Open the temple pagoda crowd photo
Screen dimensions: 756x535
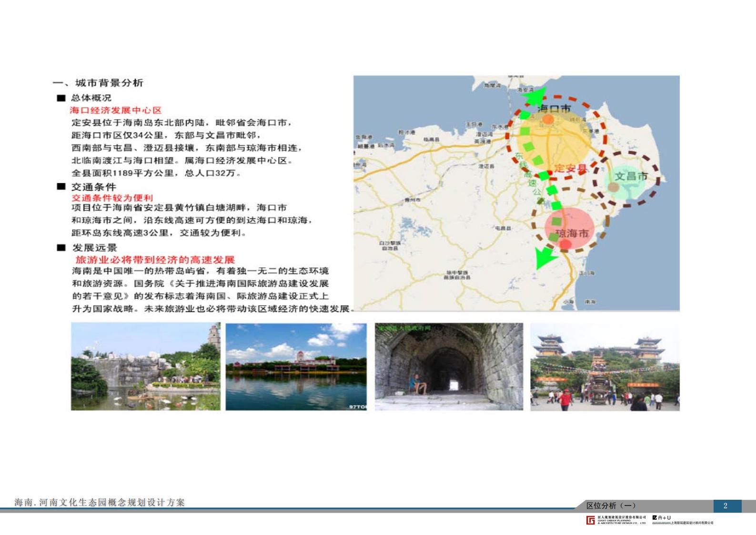pyautogui.click(x=605, y=366)
